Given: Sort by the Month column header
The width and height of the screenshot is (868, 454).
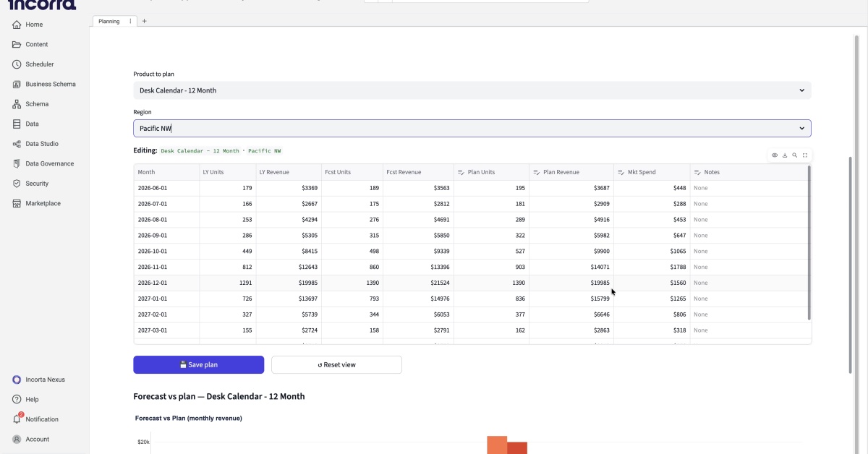Looking at the screenshot, I should pos(166,172).
